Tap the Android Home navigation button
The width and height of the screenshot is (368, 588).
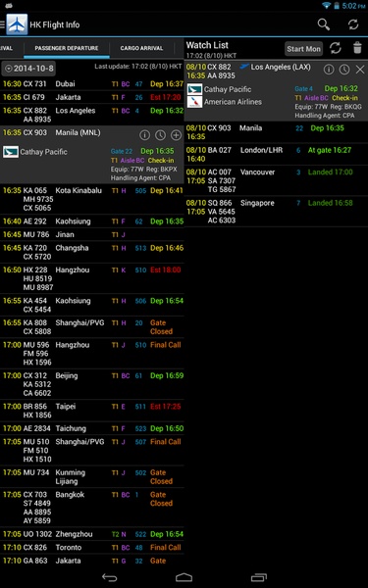tap(184, 577)
